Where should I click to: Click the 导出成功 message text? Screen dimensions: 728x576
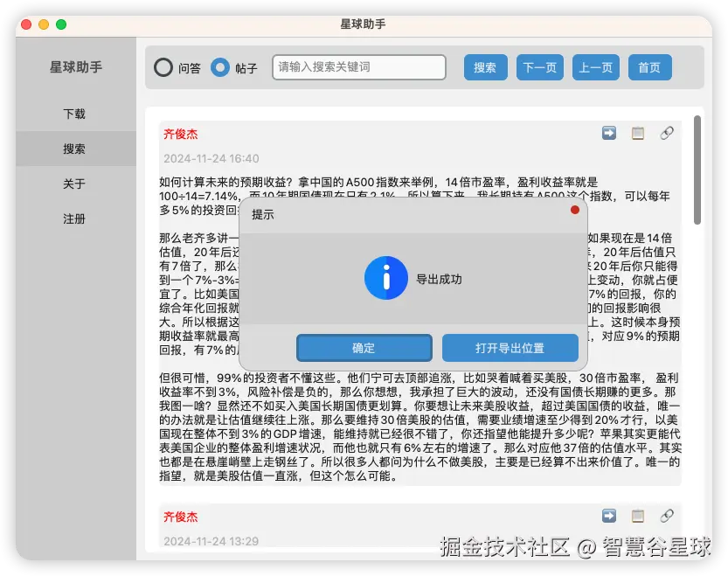(x=439, y=279)
